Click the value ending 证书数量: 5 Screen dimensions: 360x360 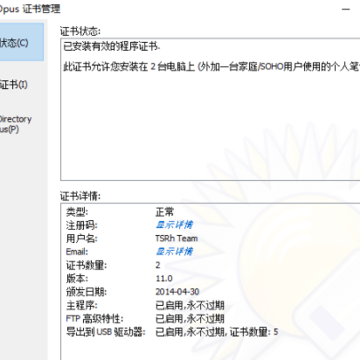(x=217, y=332)
